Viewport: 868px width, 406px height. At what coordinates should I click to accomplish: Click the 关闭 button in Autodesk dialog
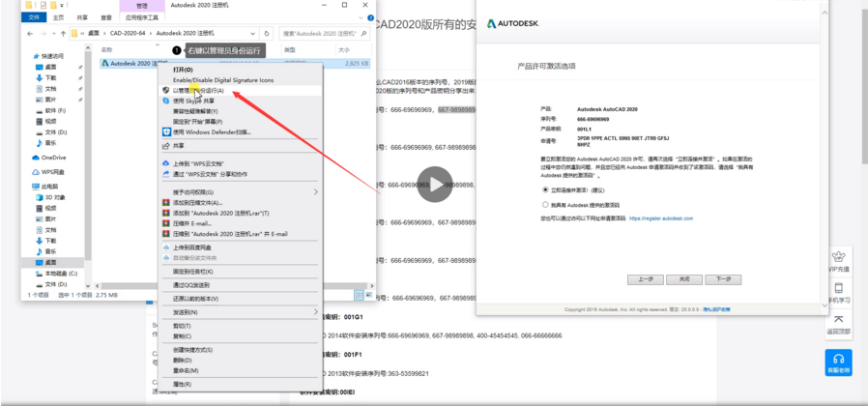684,279
